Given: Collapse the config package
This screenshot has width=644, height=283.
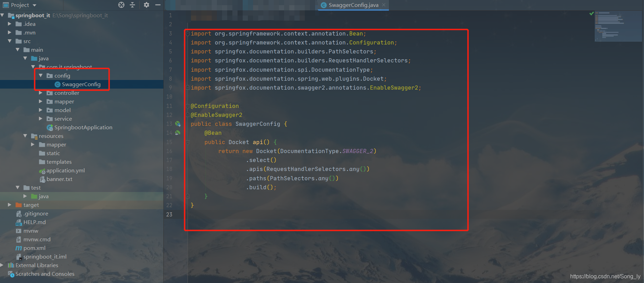Looking at the screenshot, I should tap(41, 75).
